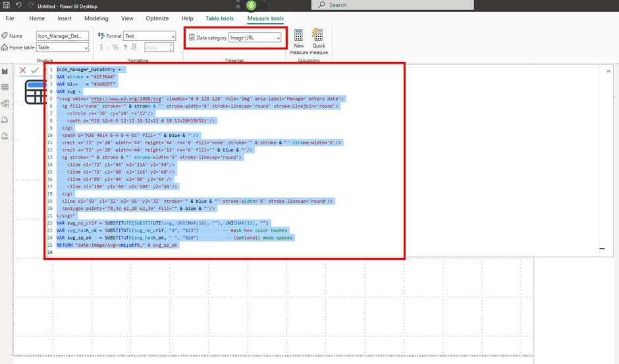Click in the Search box
The height and width of the screenshot is (364, 619).
392,5
